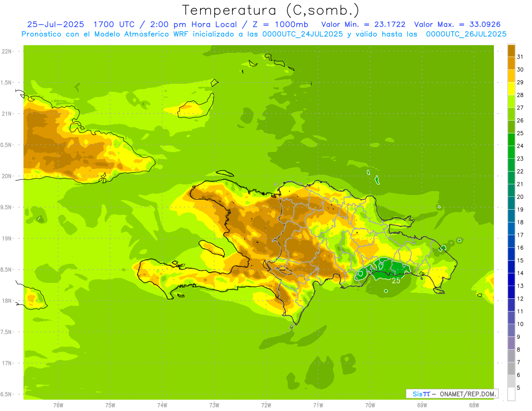Screen dimensions: 532x411
Task: Click the '75W' longitude label
Action: (x=110, y=405)
